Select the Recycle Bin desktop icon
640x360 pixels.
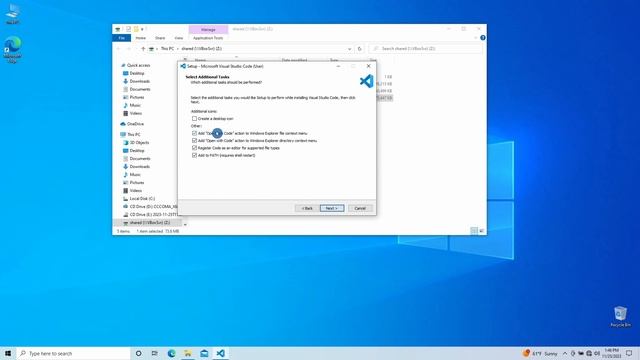tap(620, 317)
